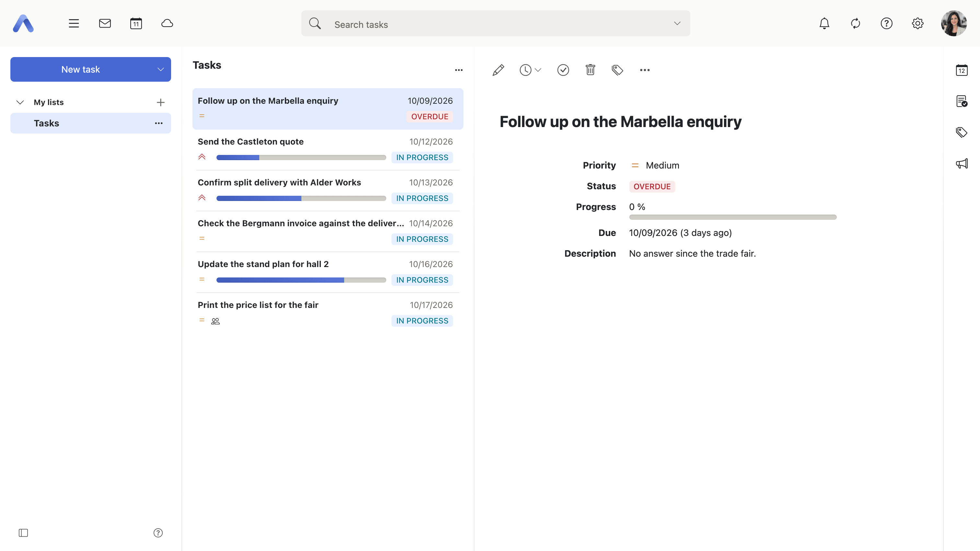The width and height of the screenshot is (980, 551).
Task: Select Print the price list for the fair
Action: pos(328,313)
